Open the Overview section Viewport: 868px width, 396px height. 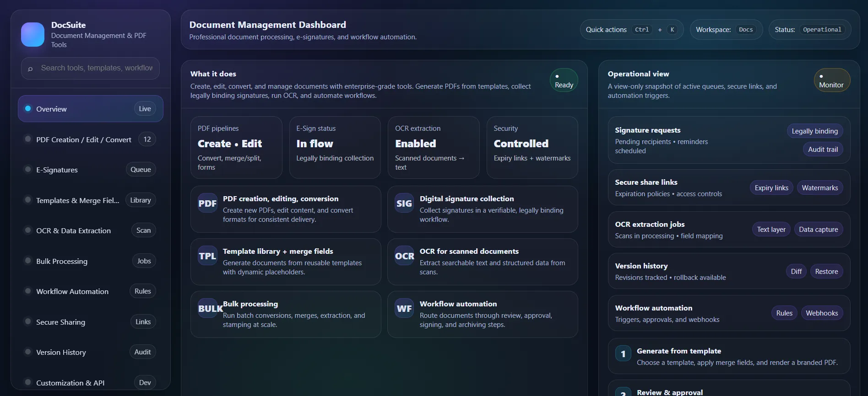tap(91, 109)
